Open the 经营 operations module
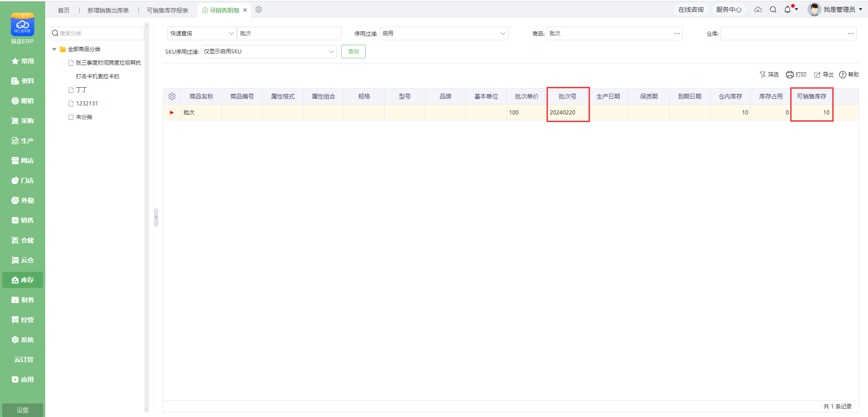The image size is (868, 417). [x=23, y=320]
